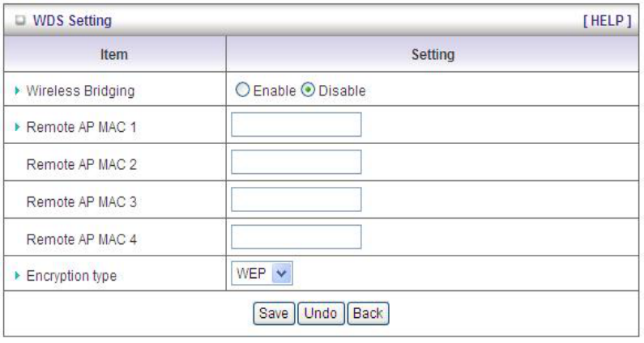Click the arrow icon beside Wireless Bridging
The width and height of the screenshot is (644, 343).
(x=19, y=91)
